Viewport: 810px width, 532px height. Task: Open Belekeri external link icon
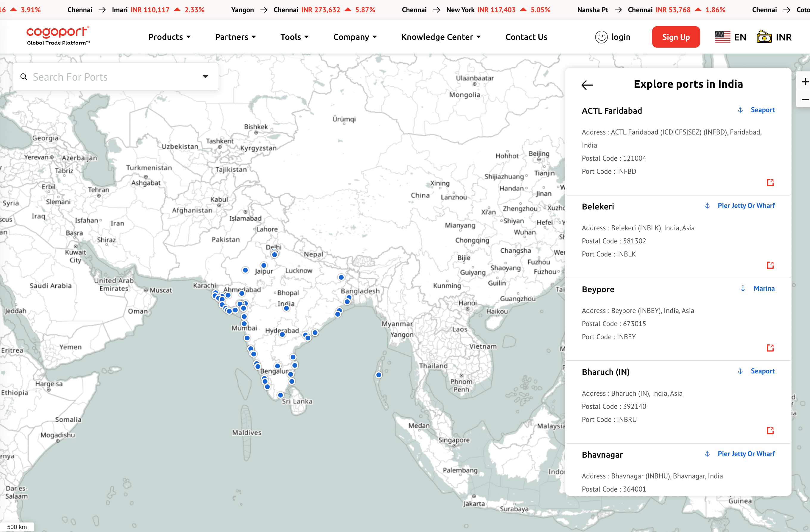tap(770, 265)
